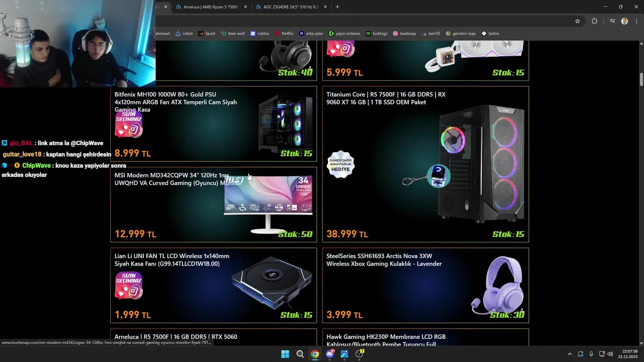
Task: Open the Arneluca R5 7500F RTX 5060 listing
Action: tap(176, 337)
